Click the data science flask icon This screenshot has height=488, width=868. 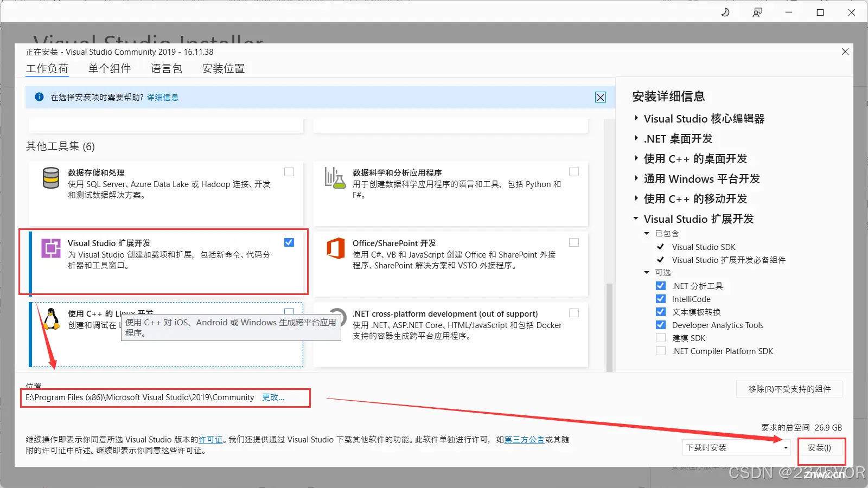[x=335, y=178]
